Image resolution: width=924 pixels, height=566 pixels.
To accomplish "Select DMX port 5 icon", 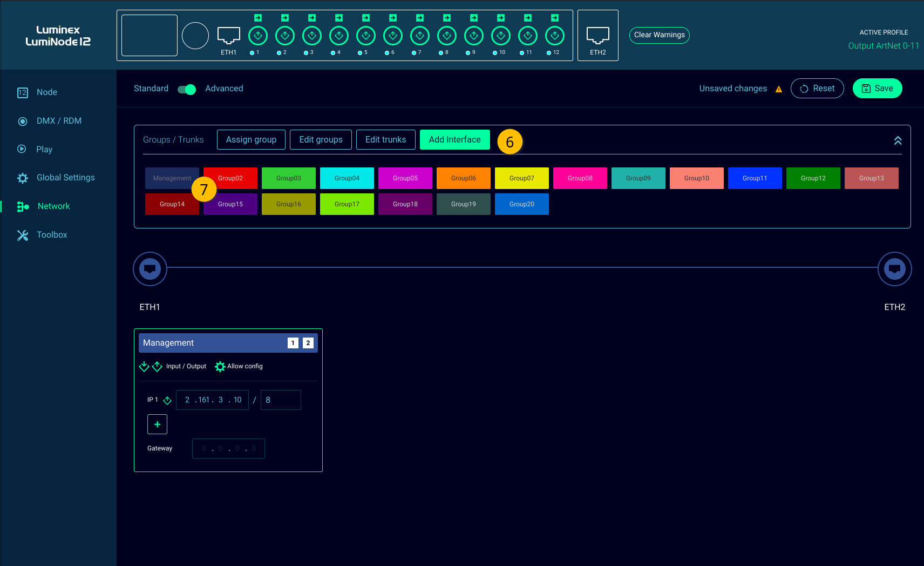I will click(x=366, y=36).
